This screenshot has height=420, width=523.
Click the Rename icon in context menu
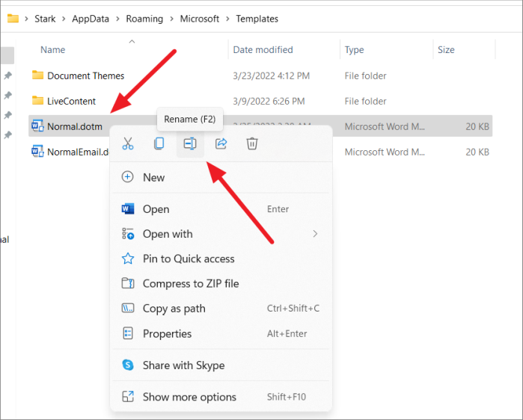(x=190, y=143)
